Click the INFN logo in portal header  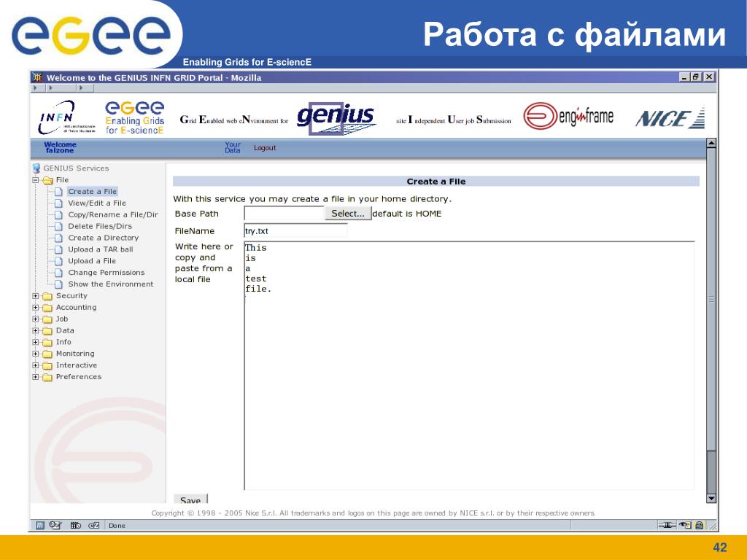pos(66,117)
